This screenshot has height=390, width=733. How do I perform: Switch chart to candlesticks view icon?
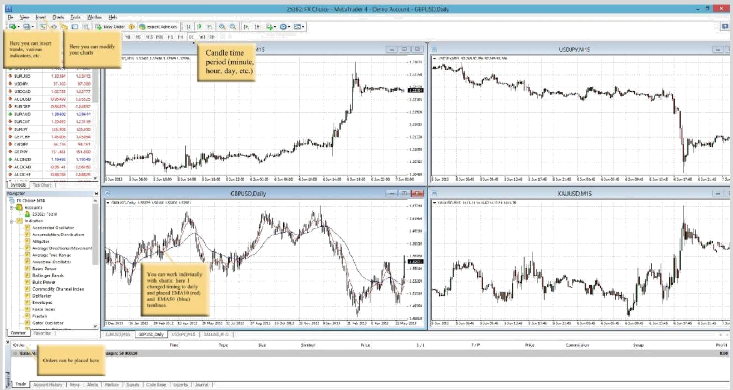coord(200,27)
